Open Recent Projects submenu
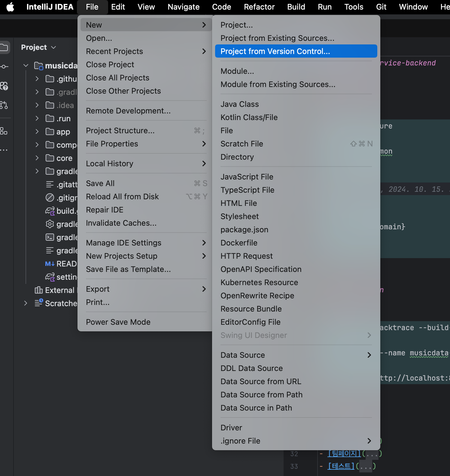The image size is (450, 476). (x=146, y=51)
